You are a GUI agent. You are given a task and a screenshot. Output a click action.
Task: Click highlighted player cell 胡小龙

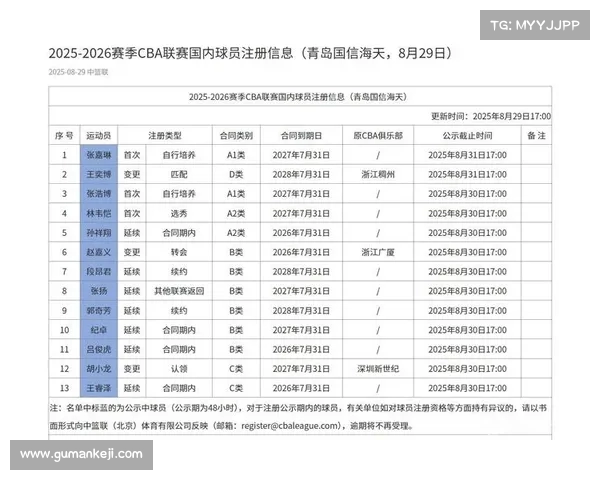99,368
